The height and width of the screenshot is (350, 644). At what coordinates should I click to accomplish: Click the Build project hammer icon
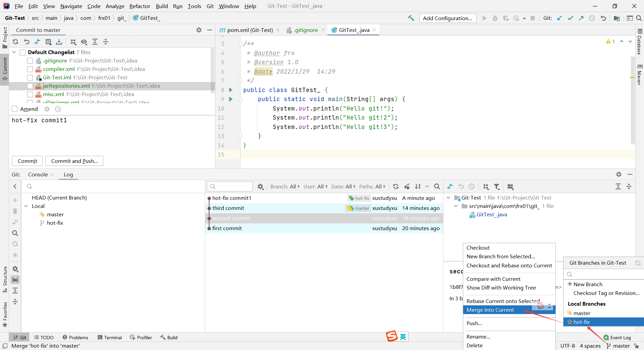411,18
